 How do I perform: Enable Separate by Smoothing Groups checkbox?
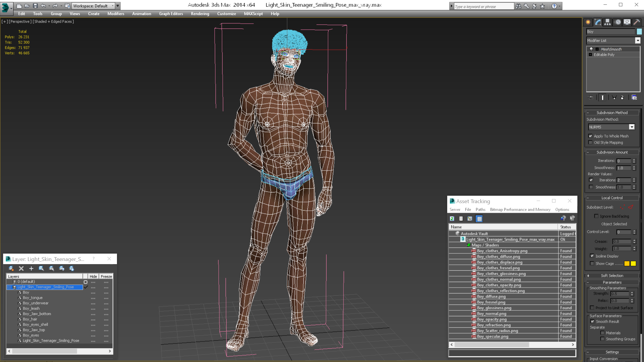[602, 339]
